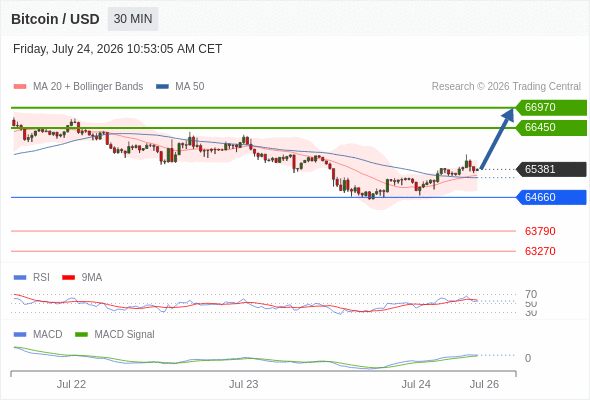Click the MA 20 + Bollinger Bands legend swatch
The width and height of the screenshot is (590, 400).
coord(20,87)
